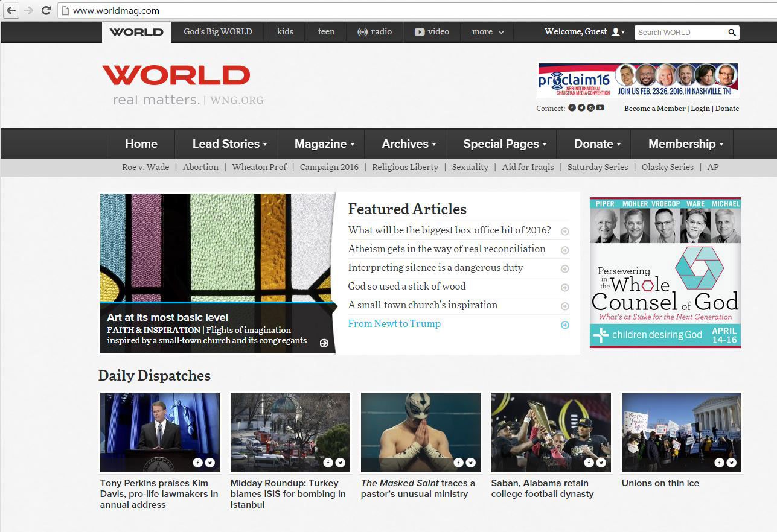Reload the page with the refresh icon
777x532 pixels.
click(x=46, y=10)
